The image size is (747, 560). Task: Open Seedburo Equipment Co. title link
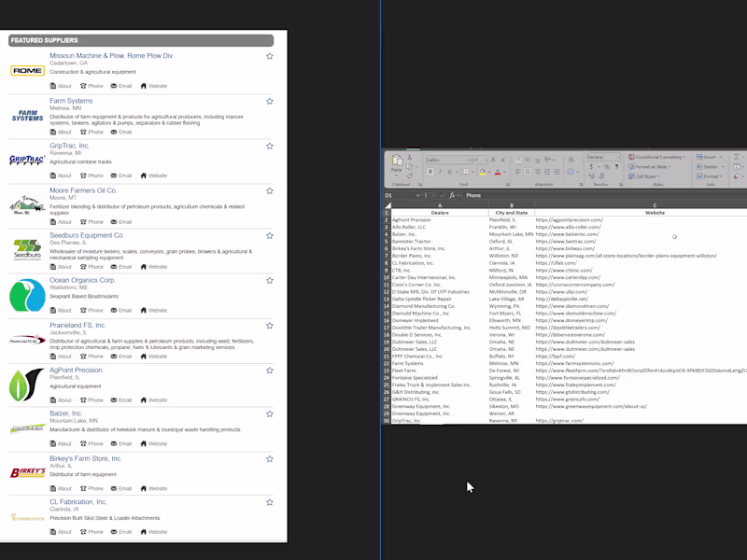click(87, 235)
